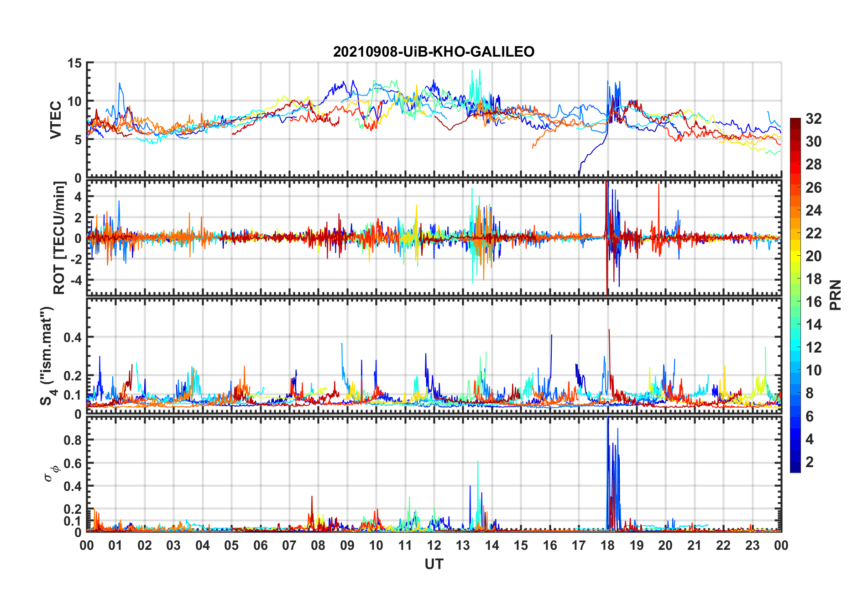Click the plot title 20210908-UiB-KHO-GALILEO
Viewport: 868px width, 590px height.
(434, 52)
